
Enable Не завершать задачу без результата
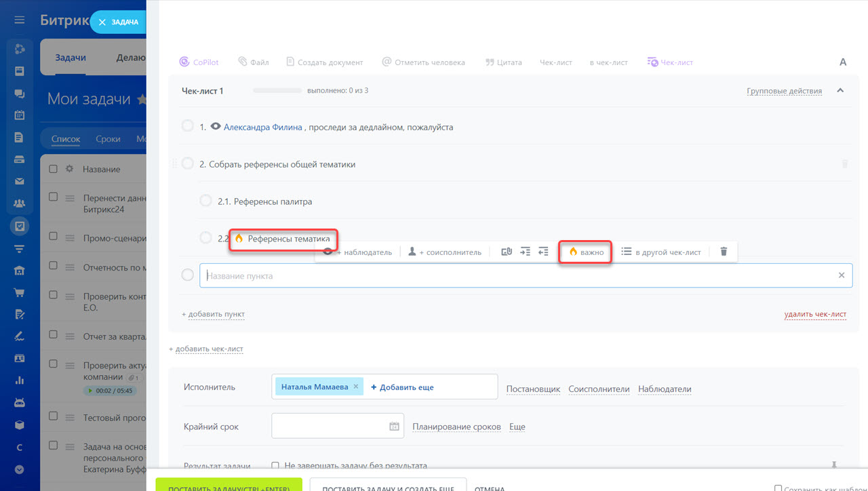pos(275,466)
